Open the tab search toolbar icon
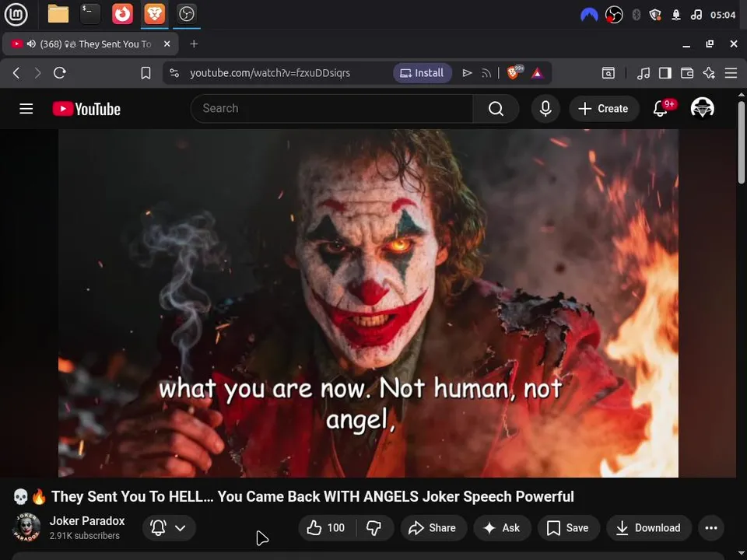This screenshot has width=747, height=560. point(608,73)
